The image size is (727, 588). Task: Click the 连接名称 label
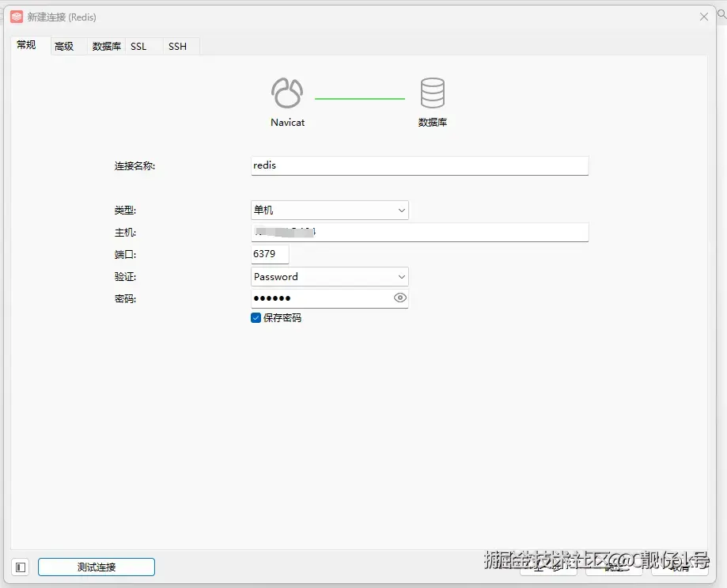pos(135,166)
